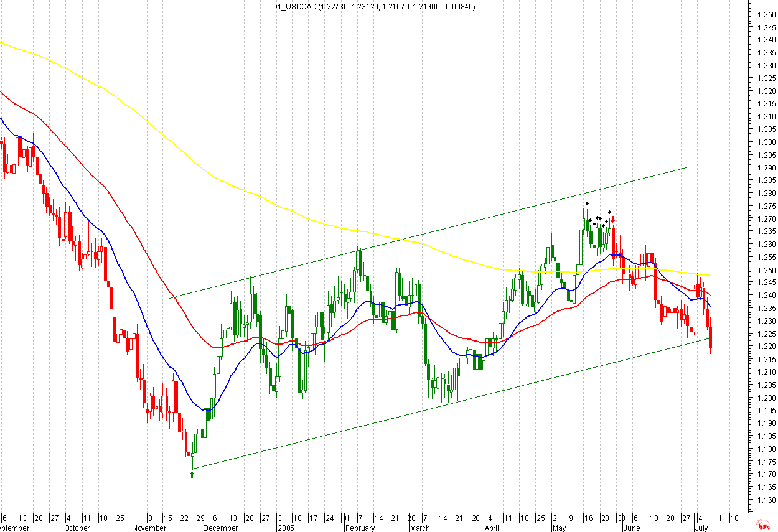Select the green up arrow buy signal
Screen dimensions: 778x532
pyautogui.click(x=192, y=474)
